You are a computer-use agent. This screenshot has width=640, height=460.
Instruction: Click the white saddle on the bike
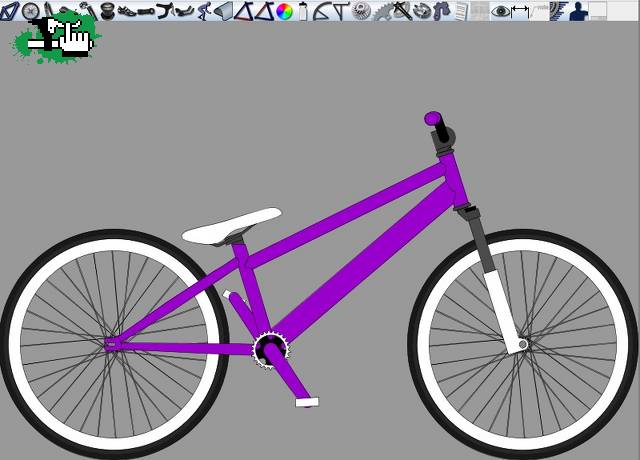(232, 226)
